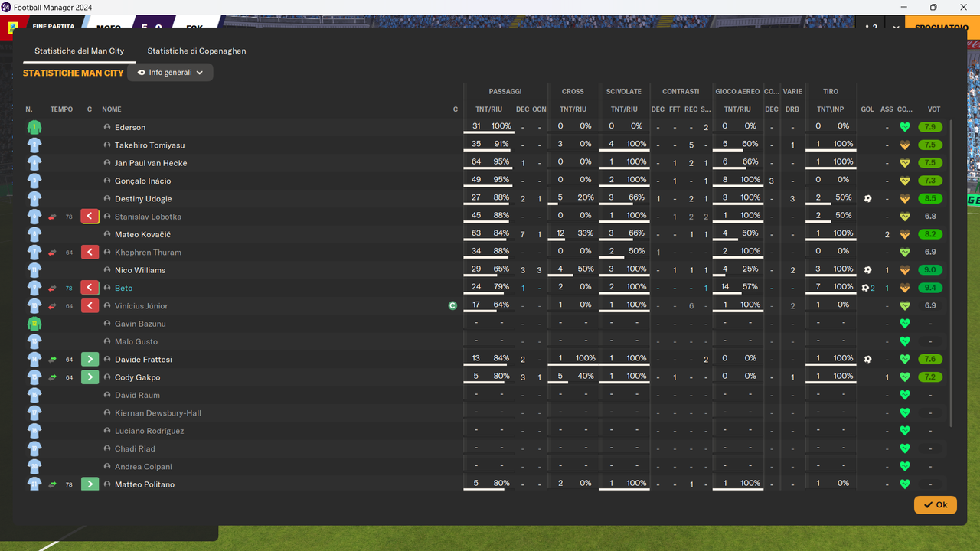Screen dimensions: 980x551
Task: Click Gavin Bazunu's goalkeeper shirt icon
Action: (x=34, y=324)
